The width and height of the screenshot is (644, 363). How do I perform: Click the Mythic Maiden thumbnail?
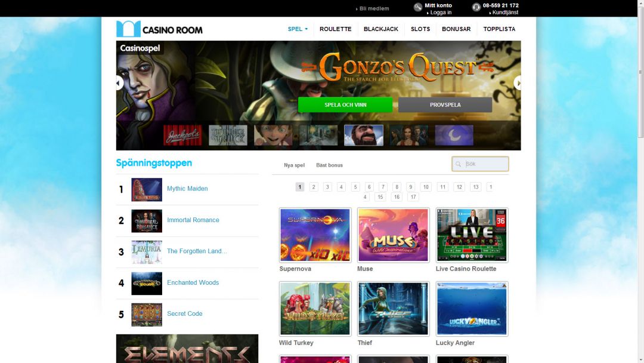tap(147, 189)
